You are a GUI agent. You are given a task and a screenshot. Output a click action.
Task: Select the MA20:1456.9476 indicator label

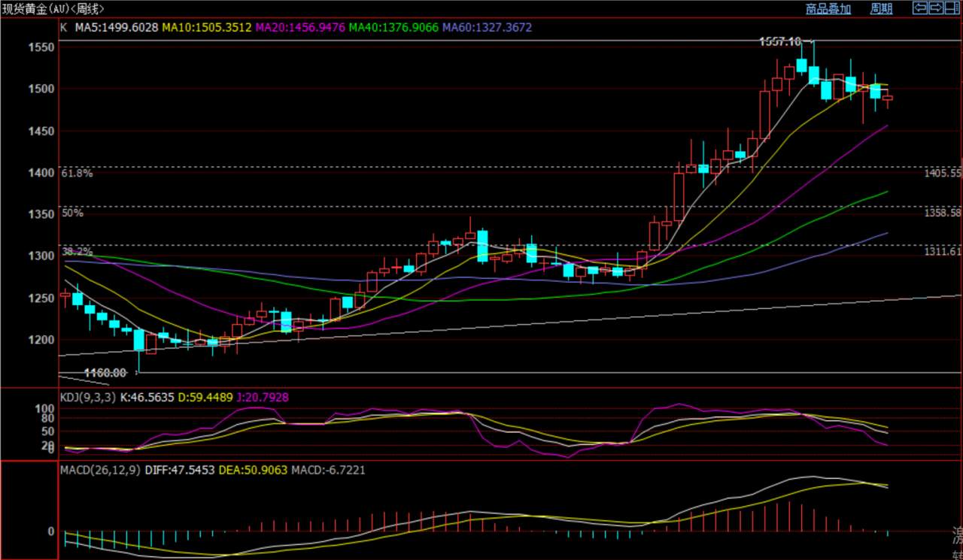coord(300,27)
